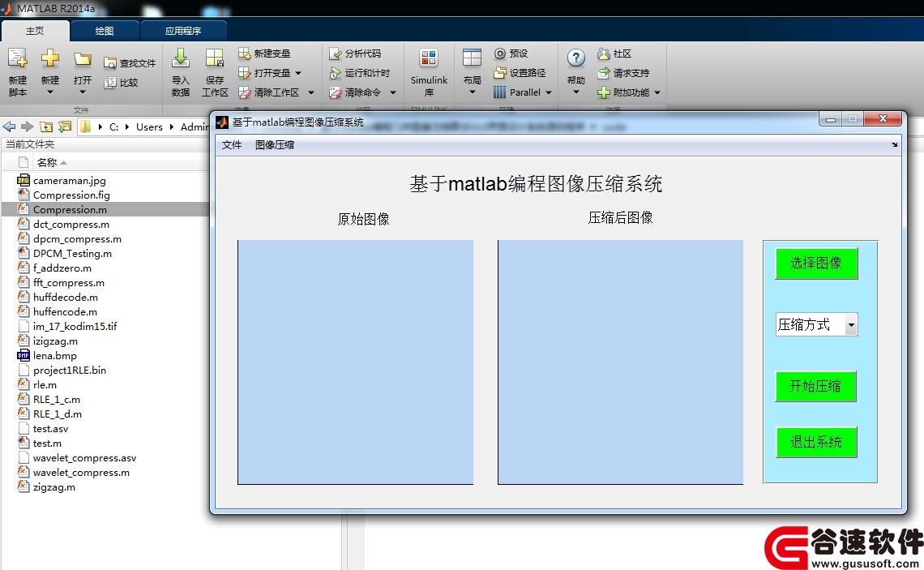Click the New Script (新建脚本) icon

click(17, 58)
